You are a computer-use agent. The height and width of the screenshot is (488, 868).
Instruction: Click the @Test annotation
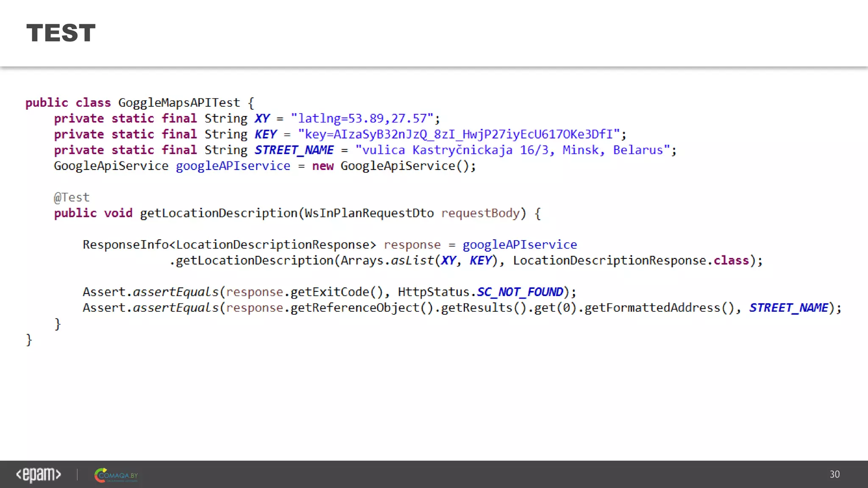coord(72,197)
